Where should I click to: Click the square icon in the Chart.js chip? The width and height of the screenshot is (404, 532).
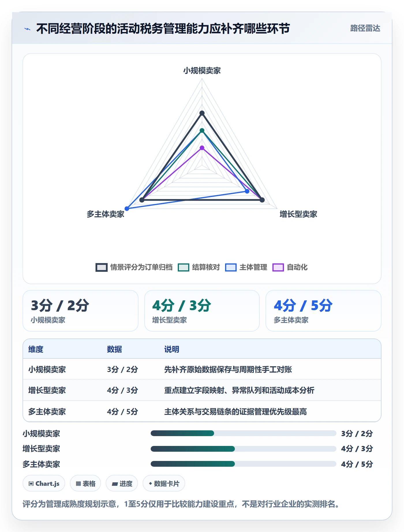point(31,484)
